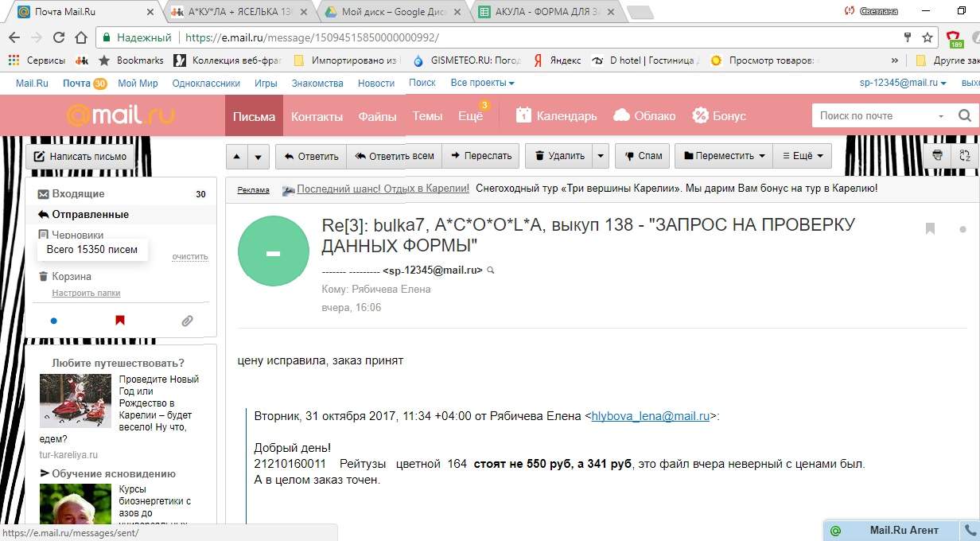Screen dimensions: 980x541
Task: Go back with the browser back arrow
Action: (x=14, y=37)
